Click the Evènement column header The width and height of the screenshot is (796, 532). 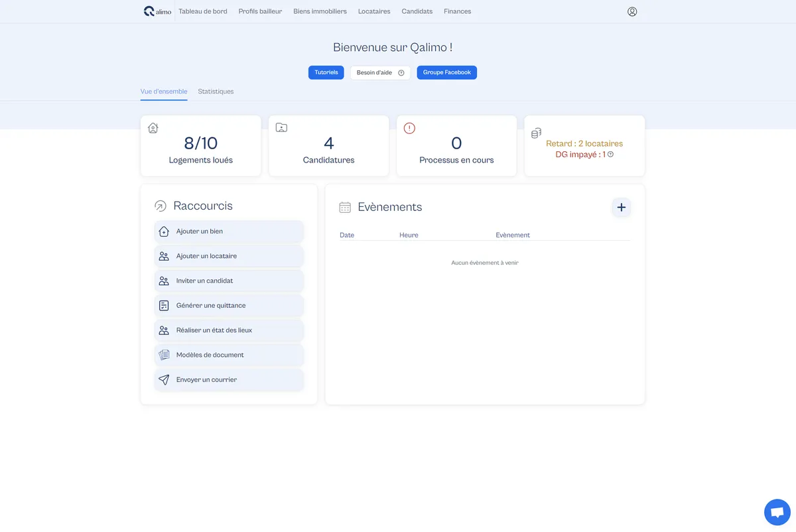513,235
